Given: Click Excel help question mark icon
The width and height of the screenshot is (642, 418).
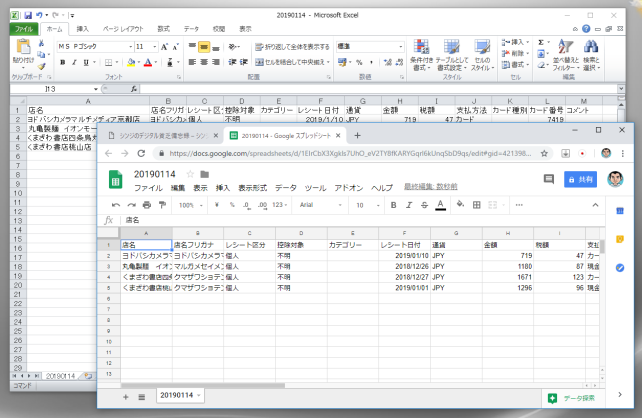Looking at the screenshot, I should click(x=586, y=29).
